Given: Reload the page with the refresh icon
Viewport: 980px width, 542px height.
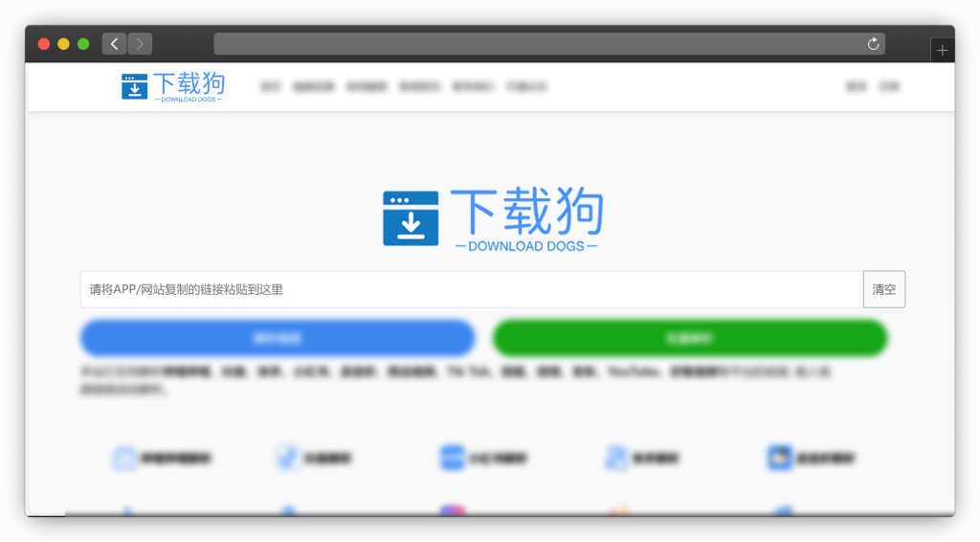Looking at the screenshot, I should point(873,44).
